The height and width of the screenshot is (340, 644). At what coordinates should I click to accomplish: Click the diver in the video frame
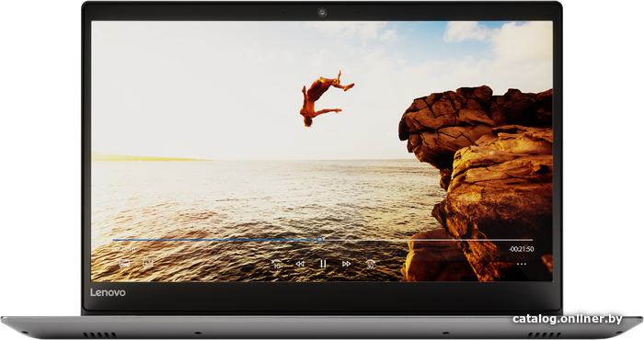[326, 98]
